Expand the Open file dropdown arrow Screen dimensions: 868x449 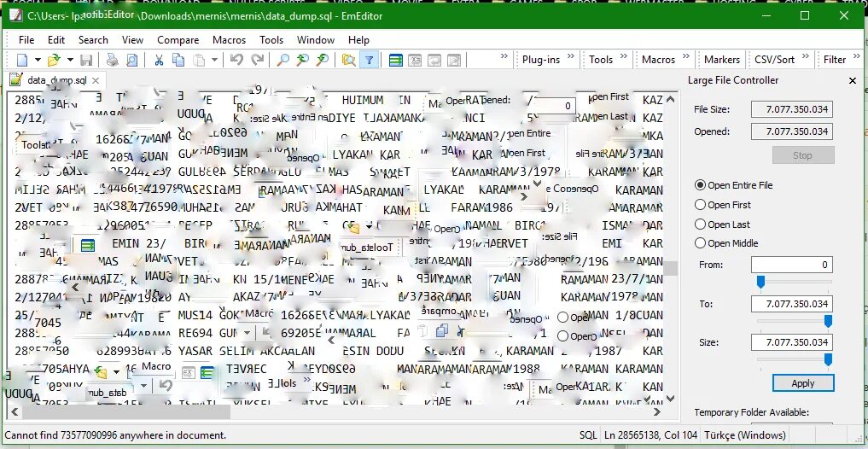(70, 60)
